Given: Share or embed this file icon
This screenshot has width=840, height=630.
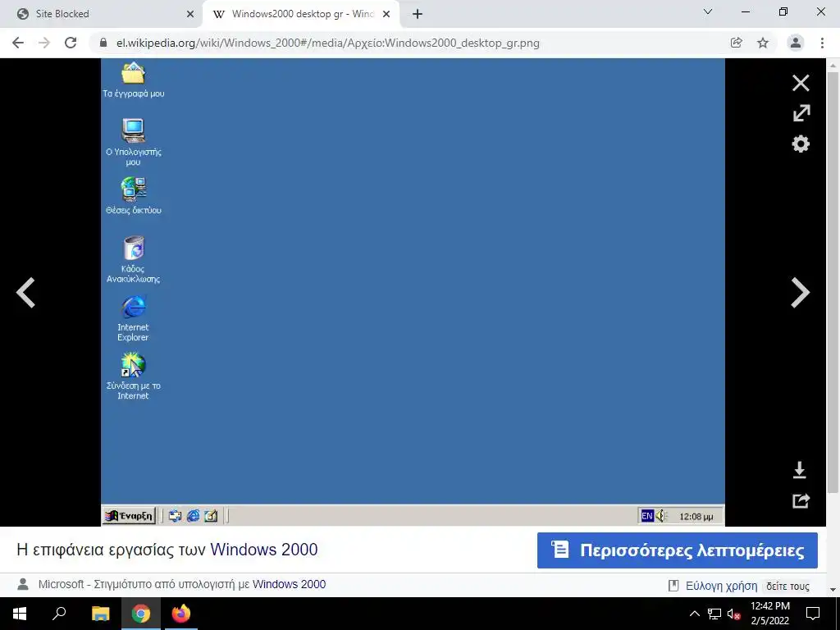Looking at the screenshot, I should (801, 500).
